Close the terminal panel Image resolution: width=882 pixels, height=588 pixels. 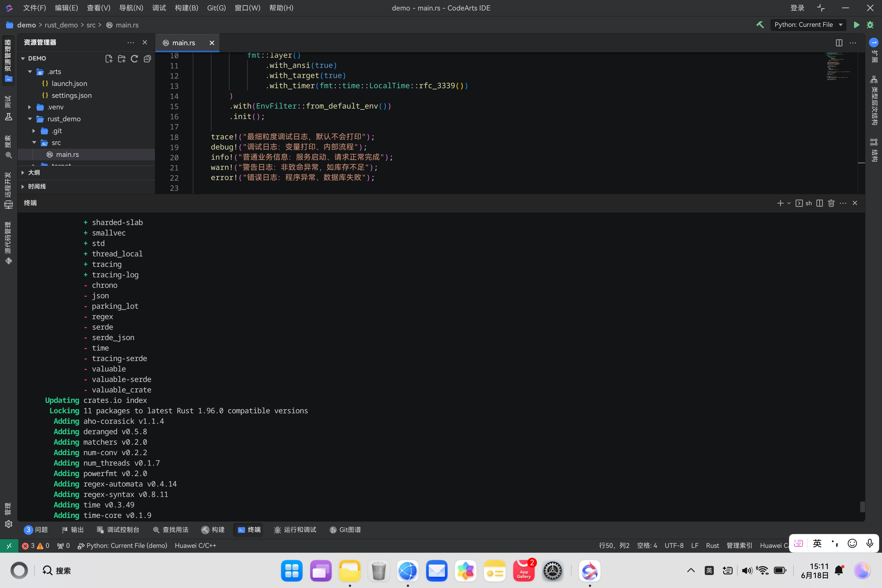coord(855,203)
